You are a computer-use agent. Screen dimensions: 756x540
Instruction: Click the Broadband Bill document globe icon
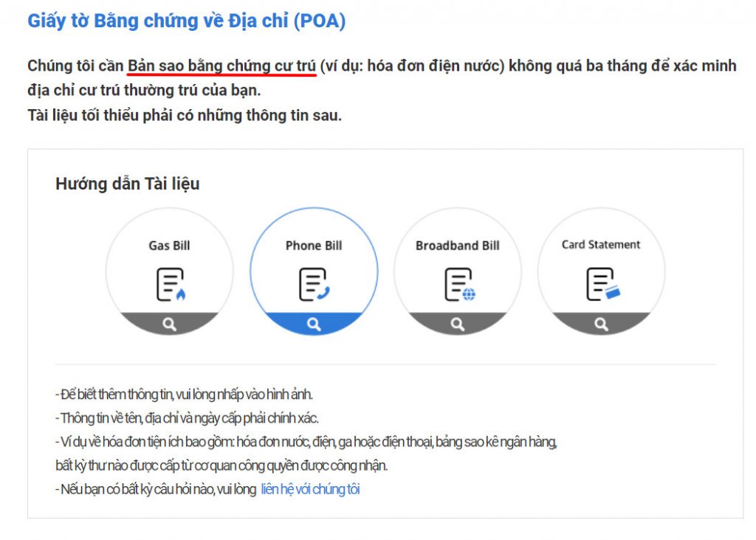coord(459,285)
